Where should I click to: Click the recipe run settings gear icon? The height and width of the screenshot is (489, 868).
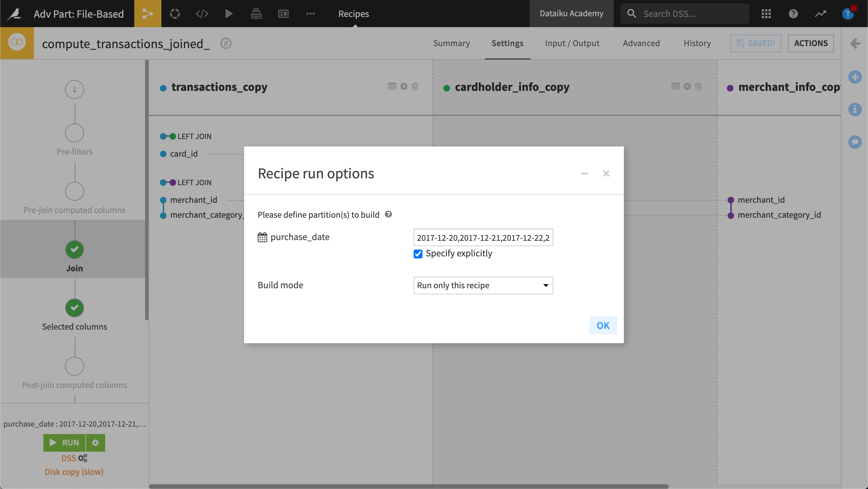click(95, 443)
